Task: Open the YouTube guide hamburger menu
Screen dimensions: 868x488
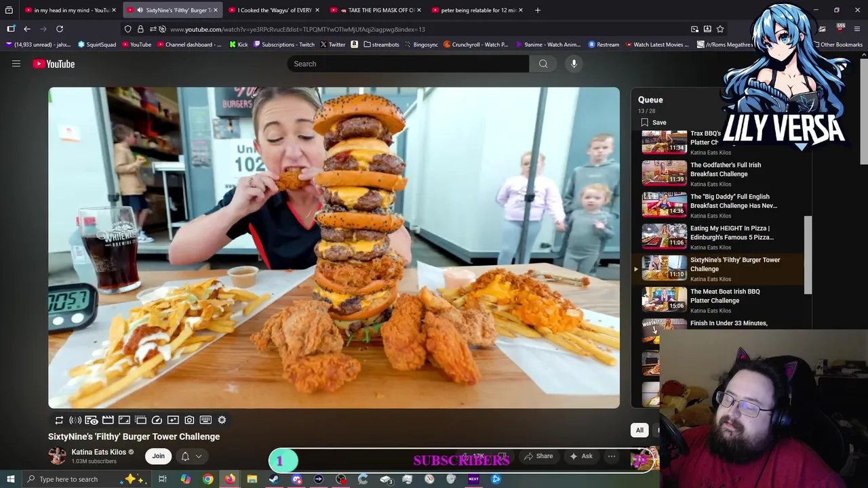Action: click(16, 64)
